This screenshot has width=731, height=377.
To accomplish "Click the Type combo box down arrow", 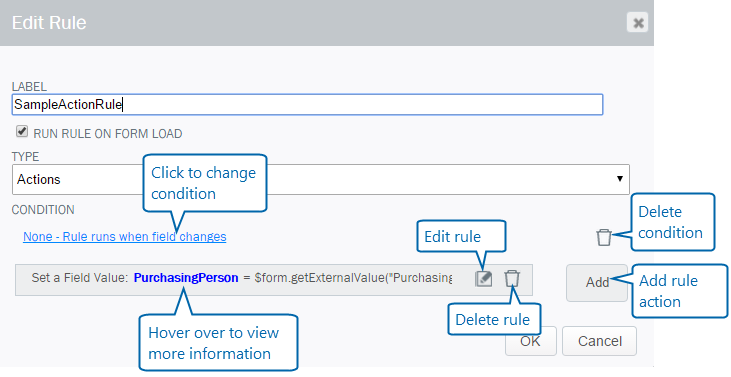I will pos(620,179).
